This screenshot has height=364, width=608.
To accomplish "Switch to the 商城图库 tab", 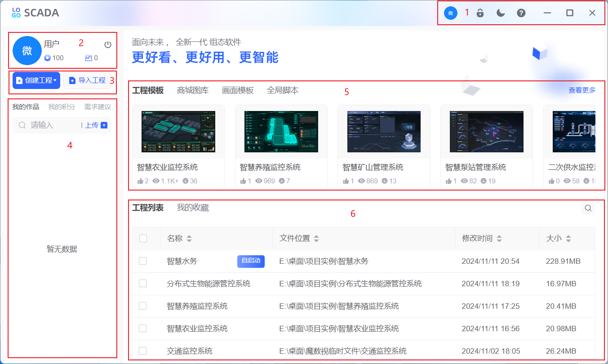I will pyautogui.click(x=193, y=90).
